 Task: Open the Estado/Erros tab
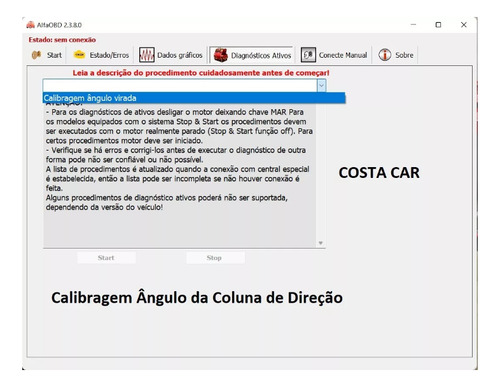tap(101, 55)
